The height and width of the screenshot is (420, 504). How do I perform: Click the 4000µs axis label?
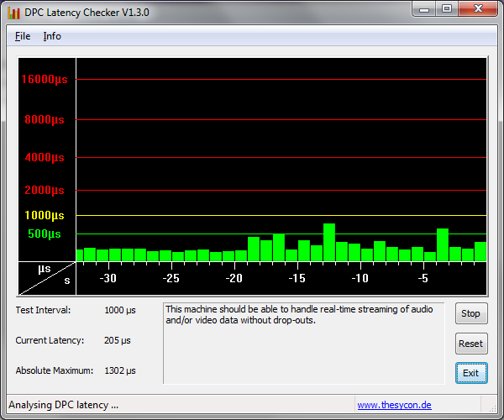tap(45, 157)
